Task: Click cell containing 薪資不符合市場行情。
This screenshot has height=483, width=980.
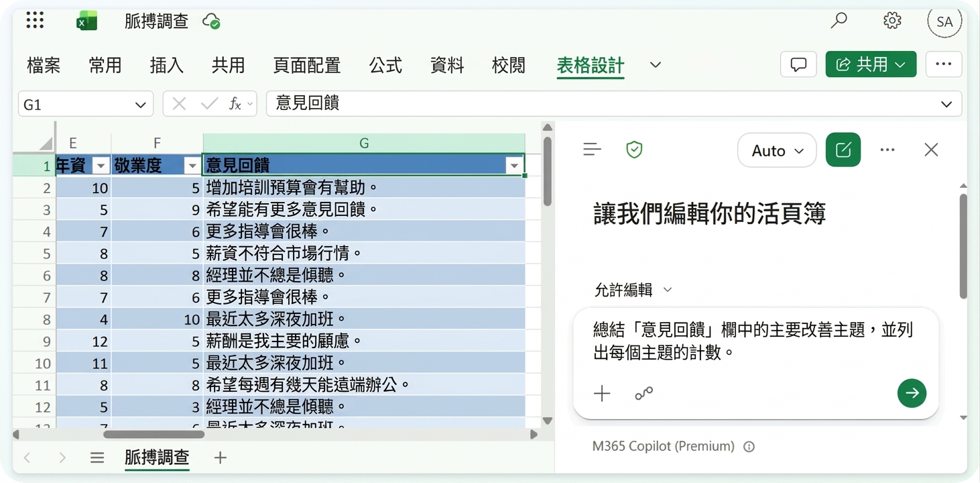Action: (364, 254)
